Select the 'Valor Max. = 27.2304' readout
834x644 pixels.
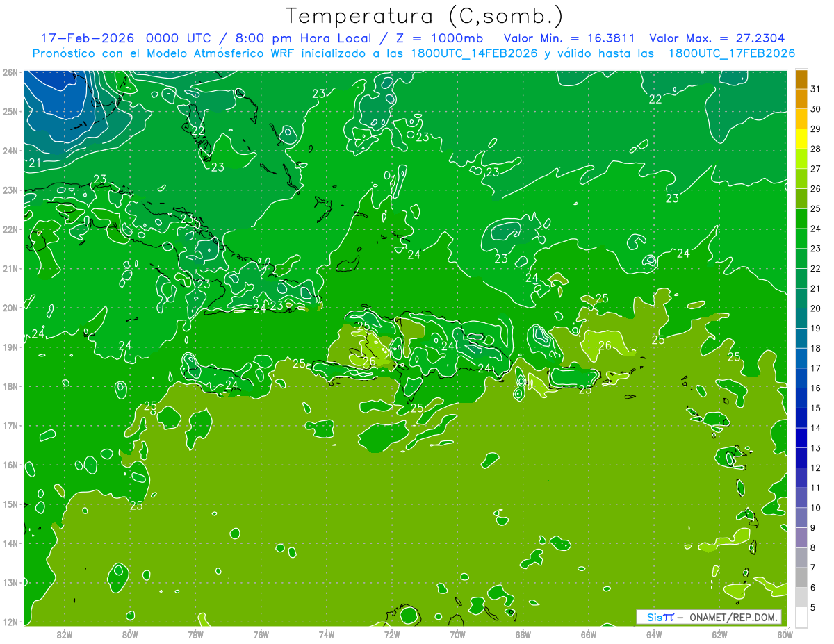tap(717, 38)
